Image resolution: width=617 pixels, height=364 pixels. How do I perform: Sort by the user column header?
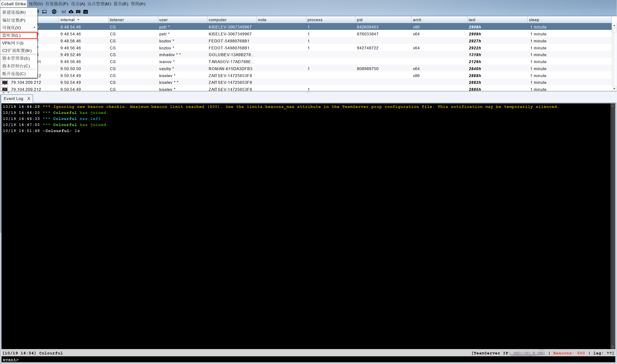click(x=182, y=20)
